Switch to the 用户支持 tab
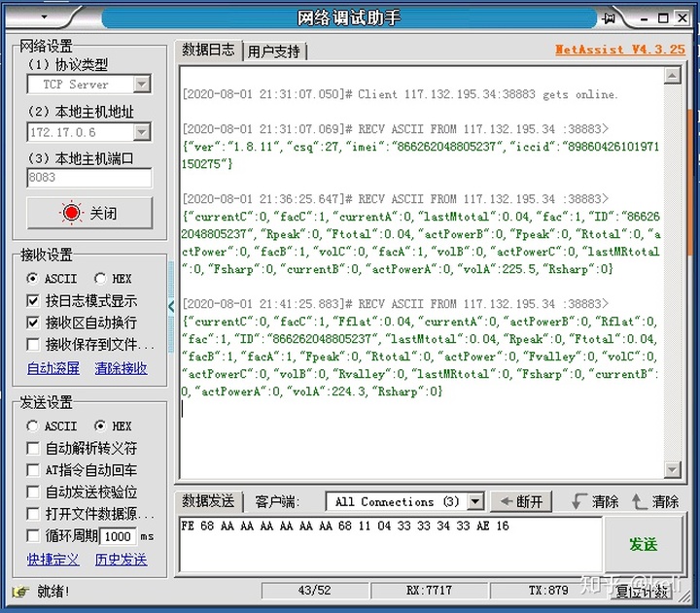 click(274, 51)
